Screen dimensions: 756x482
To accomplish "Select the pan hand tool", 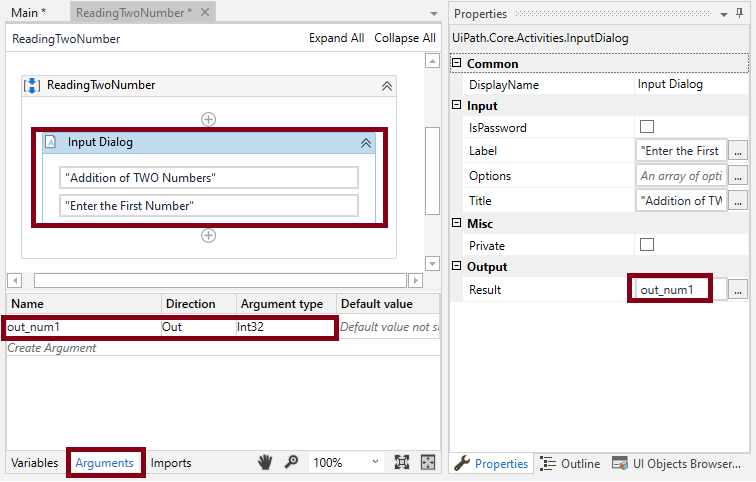I will coord(265,463).
